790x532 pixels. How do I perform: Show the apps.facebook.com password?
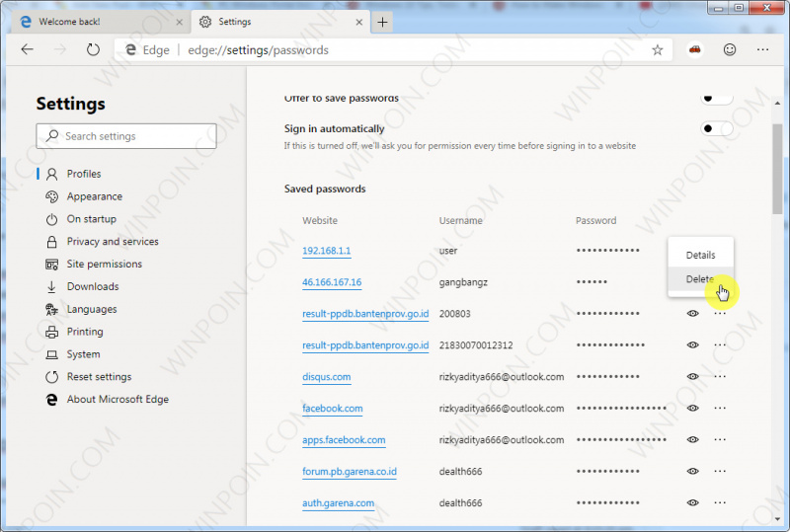pos(693,439)
